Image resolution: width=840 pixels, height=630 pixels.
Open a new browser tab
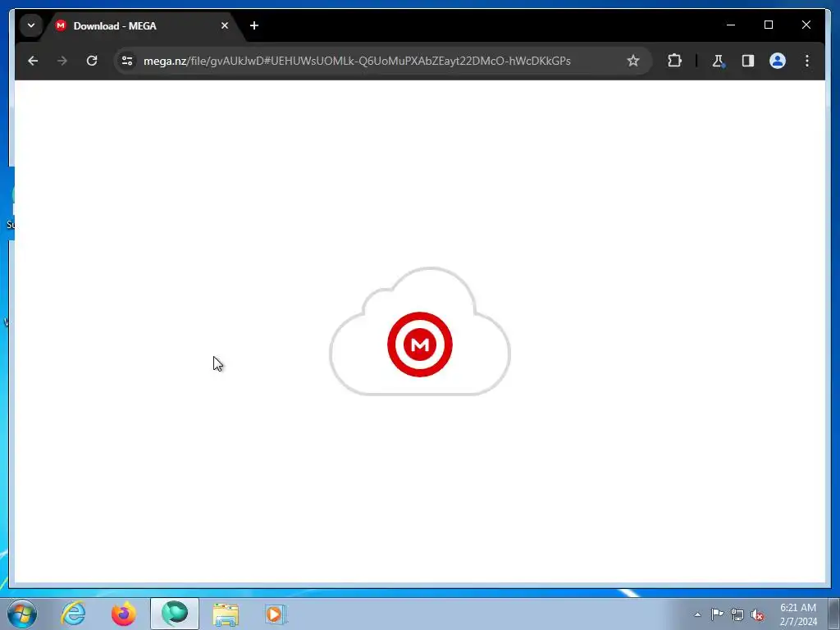click(x=254, y=25)
